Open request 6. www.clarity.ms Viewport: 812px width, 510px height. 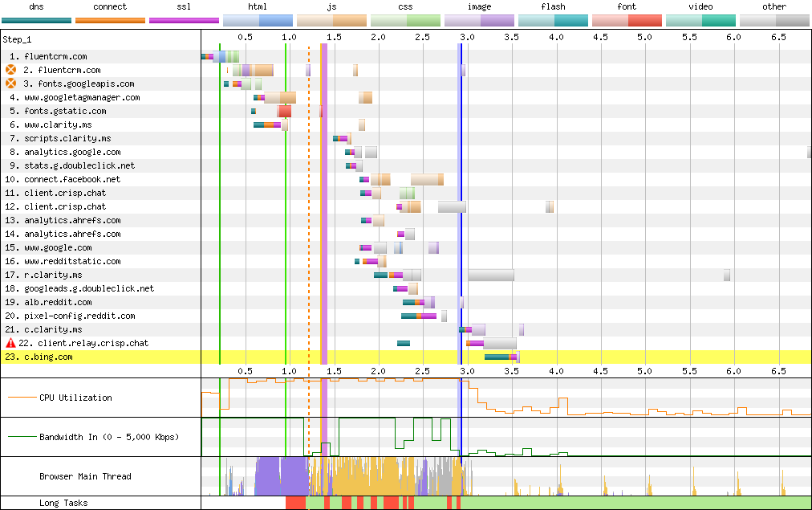[x=51, y=124]
